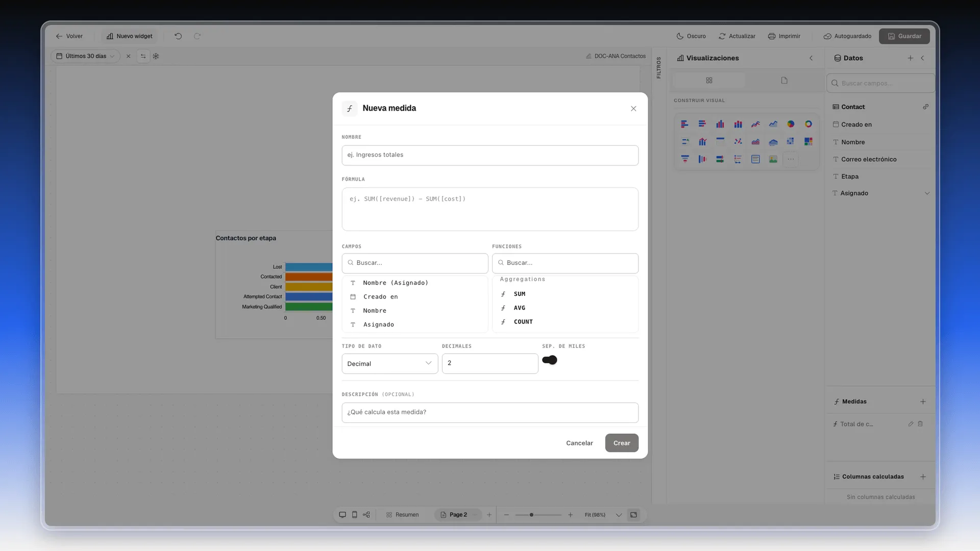This screenshot has height=551, width=980.
Task: Click the Crear button
Action: (x=622, y=443)
